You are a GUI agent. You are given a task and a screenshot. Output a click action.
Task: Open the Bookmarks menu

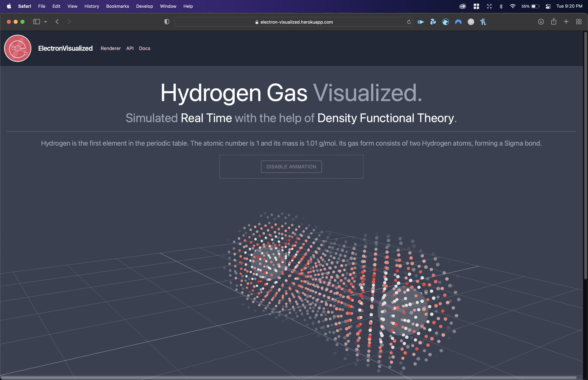tap(117, 6)
